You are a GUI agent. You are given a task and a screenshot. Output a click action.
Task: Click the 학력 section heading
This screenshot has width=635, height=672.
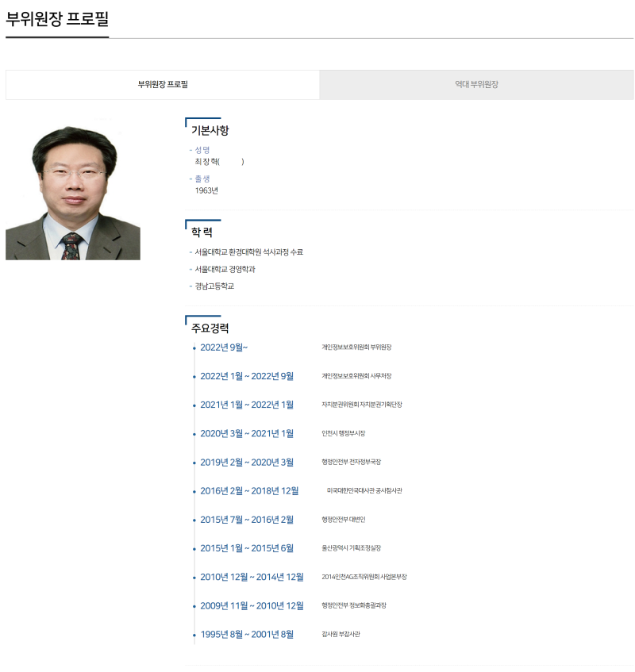[202, 232]
